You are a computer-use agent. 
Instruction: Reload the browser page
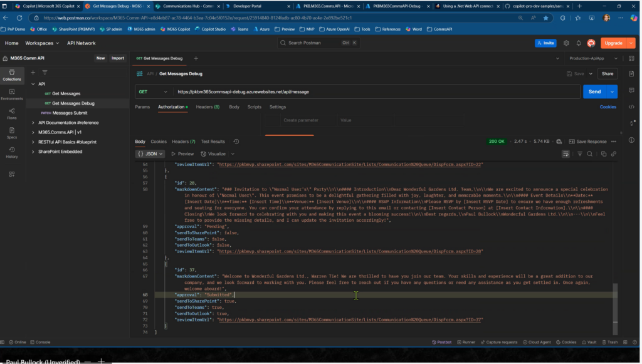click(x=19, y=18)
